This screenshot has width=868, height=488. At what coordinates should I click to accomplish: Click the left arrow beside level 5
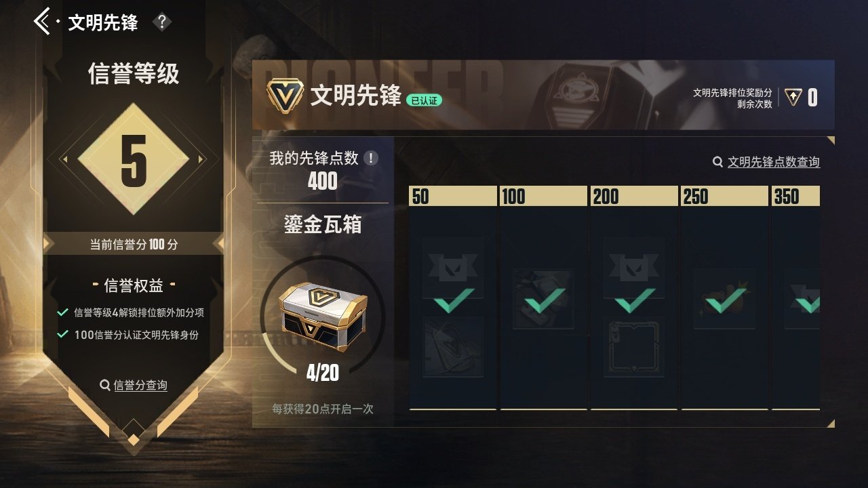64,160
